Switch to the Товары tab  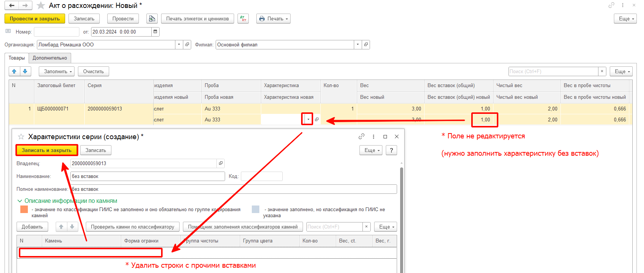tap(17, 58)
